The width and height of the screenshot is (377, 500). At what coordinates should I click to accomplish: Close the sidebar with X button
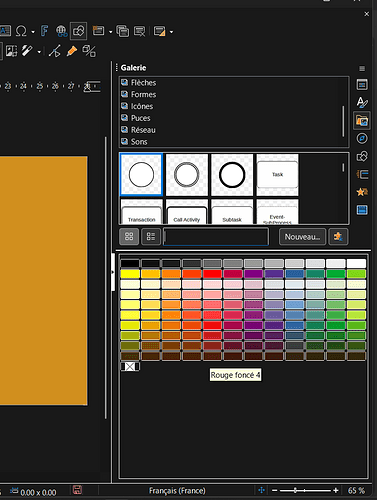(367, 14)
